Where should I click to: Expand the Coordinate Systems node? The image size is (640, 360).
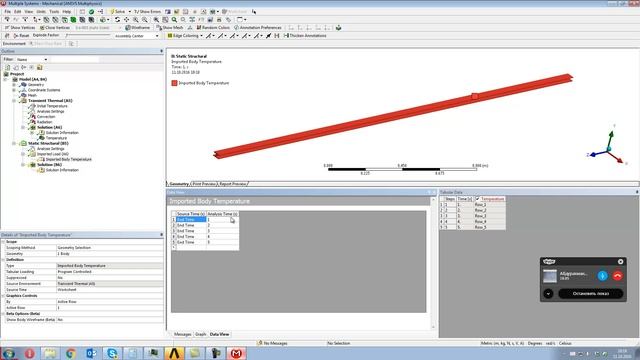click(x=14, y=90)
